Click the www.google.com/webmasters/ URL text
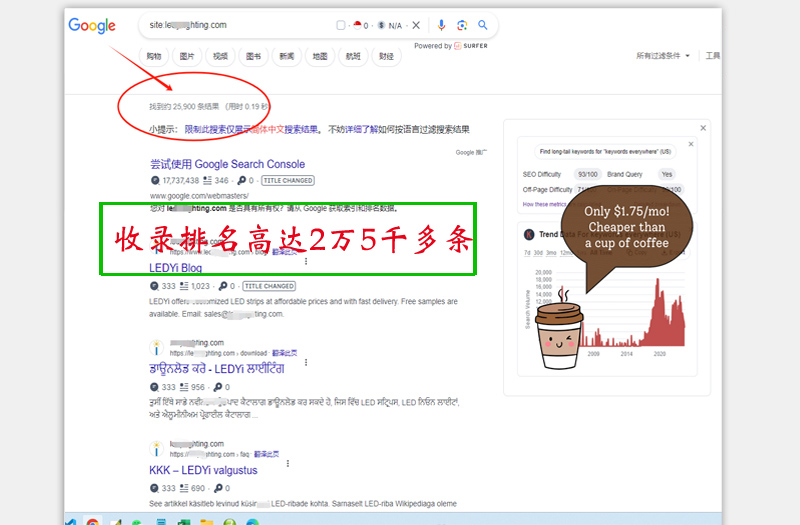 [199, 196]
